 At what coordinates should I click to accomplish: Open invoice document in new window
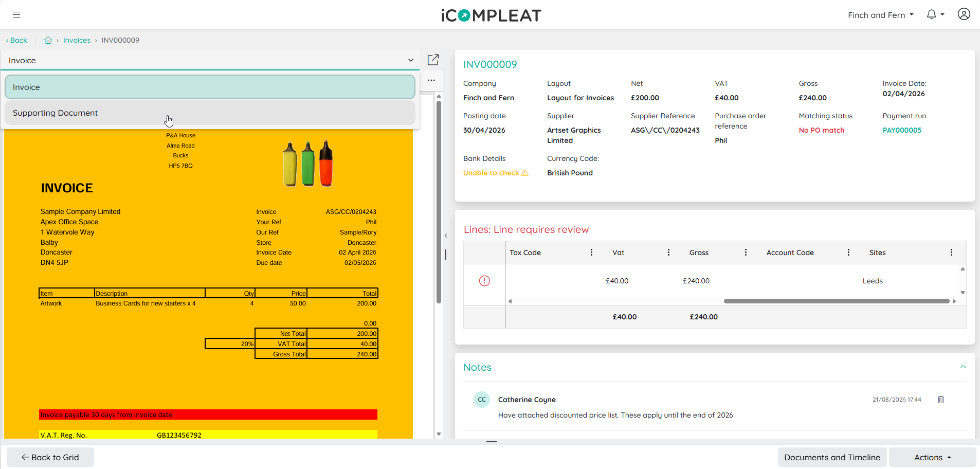(x=433, y=60)
